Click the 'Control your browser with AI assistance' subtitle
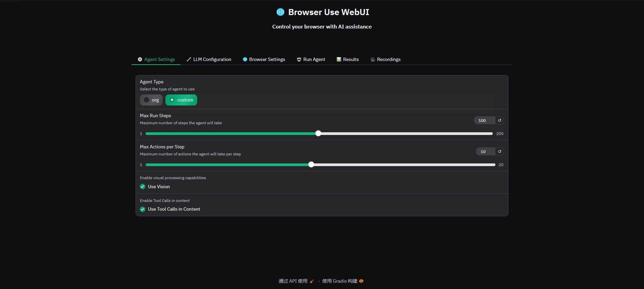Viewport: 644px width, 289px height. (322, 26)
